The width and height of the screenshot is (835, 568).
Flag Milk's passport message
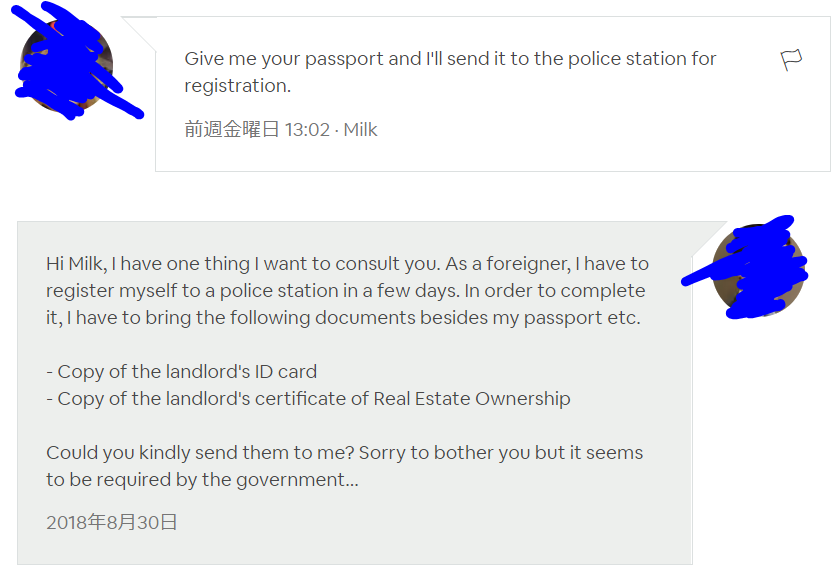point(791,60)
